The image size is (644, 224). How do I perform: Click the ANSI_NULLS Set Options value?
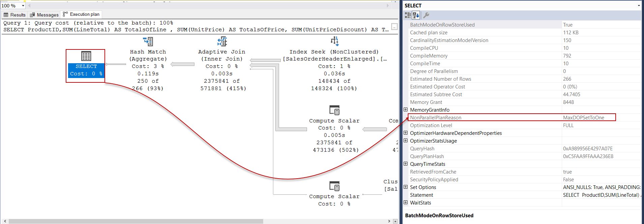tap(602, 187)
